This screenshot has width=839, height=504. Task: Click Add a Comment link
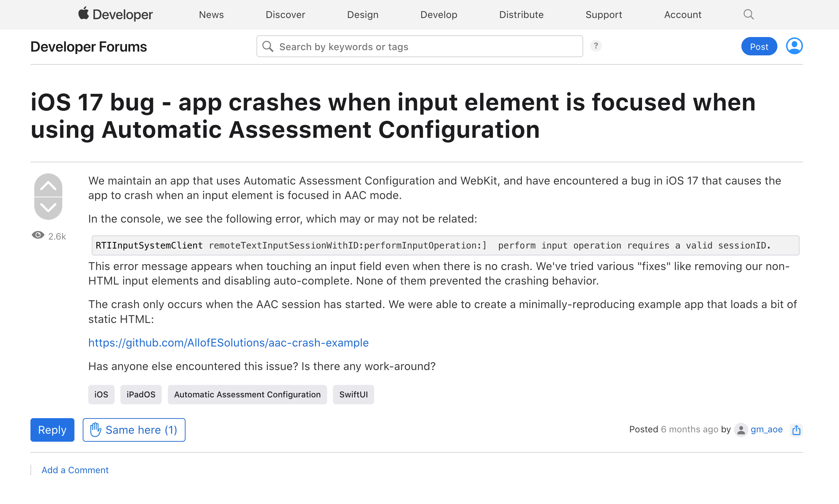pyautogui.click(x=75, y=470)
